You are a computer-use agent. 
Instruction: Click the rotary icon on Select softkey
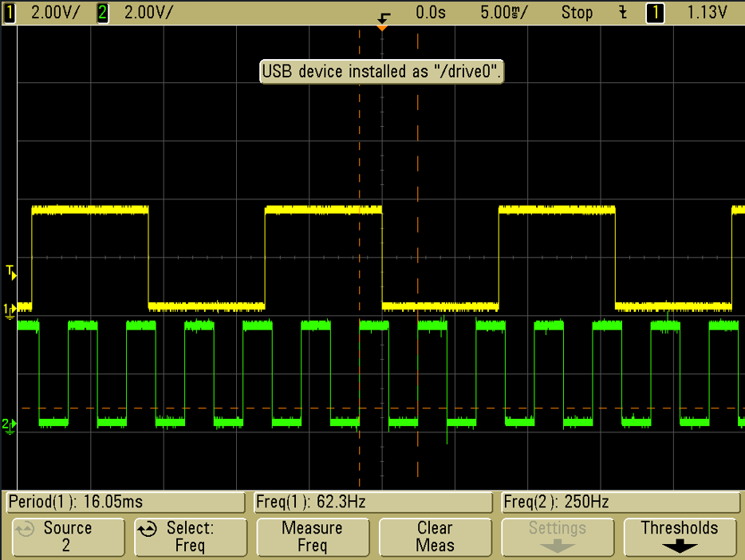pyautogui.click(x=147, y=529)
